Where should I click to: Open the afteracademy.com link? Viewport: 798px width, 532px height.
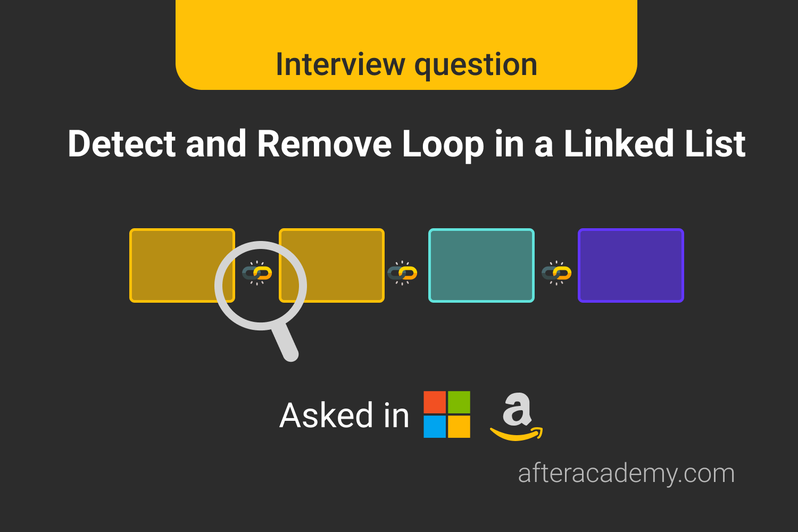point(626,473)
